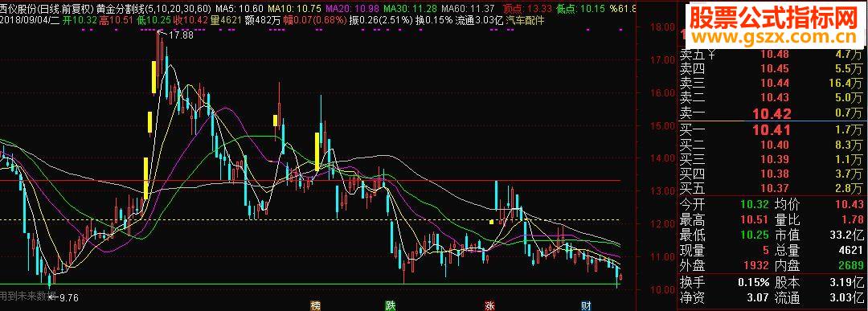Select the 买二 10.40 bid row
This screenshot has height=311, width=868.
pyautogui.click(x=772, y=145)
